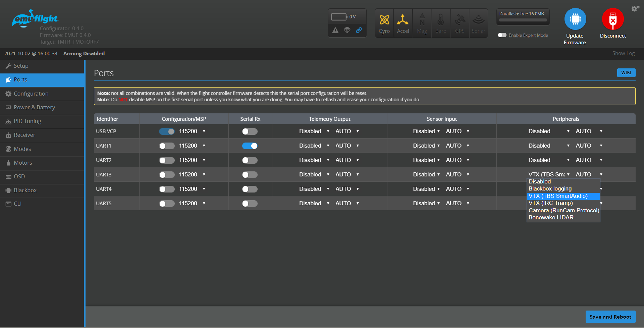This screenshot has height=328, width=644.
Task: Click the Gyro sensor icon
Action: (x=384, y=20)
